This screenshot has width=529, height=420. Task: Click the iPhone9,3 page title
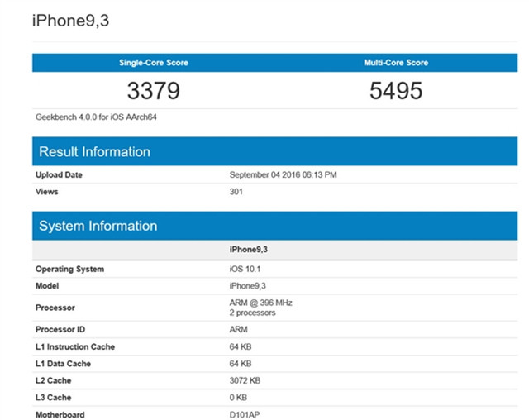70,20
